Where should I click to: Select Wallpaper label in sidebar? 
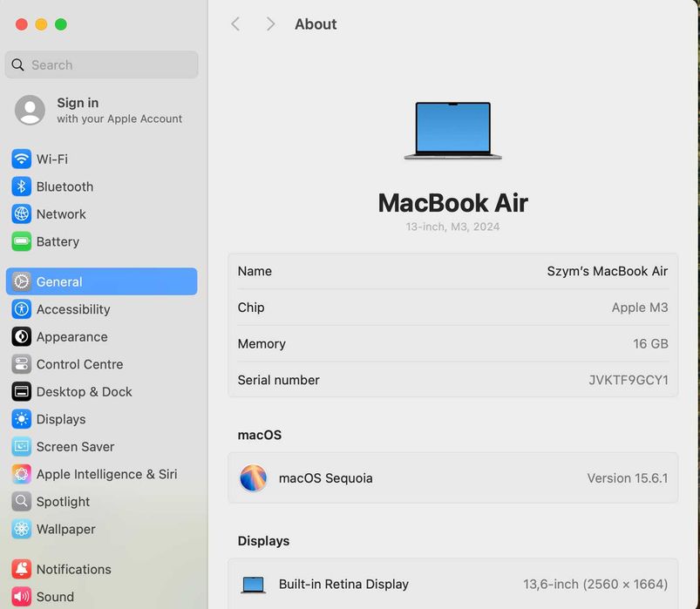(x=66, y=529)
